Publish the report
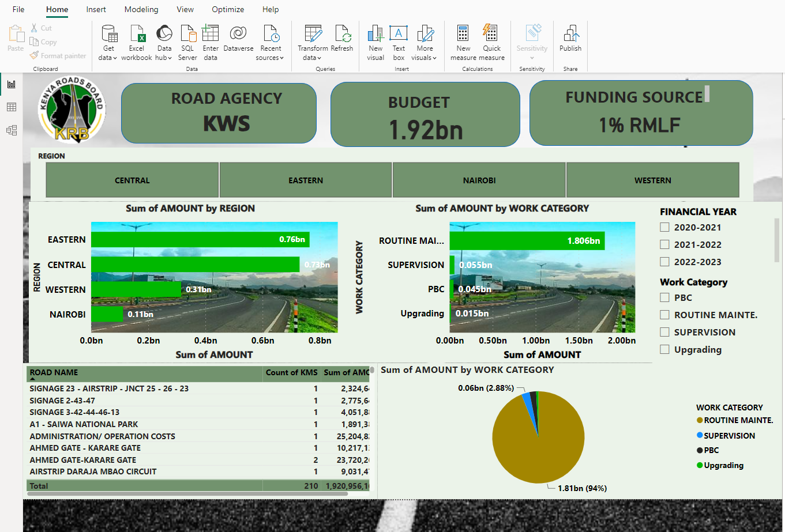 click(x=570, y=35)
